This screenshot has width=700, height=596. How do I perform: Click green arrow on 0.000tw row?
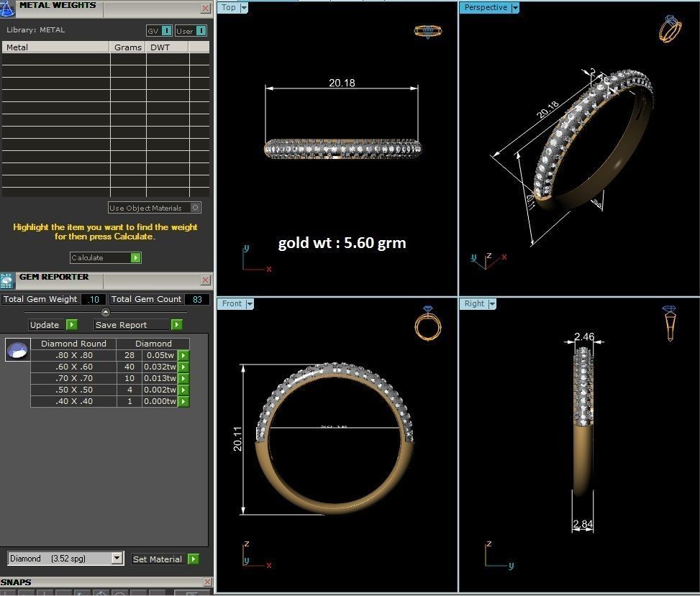183,401
